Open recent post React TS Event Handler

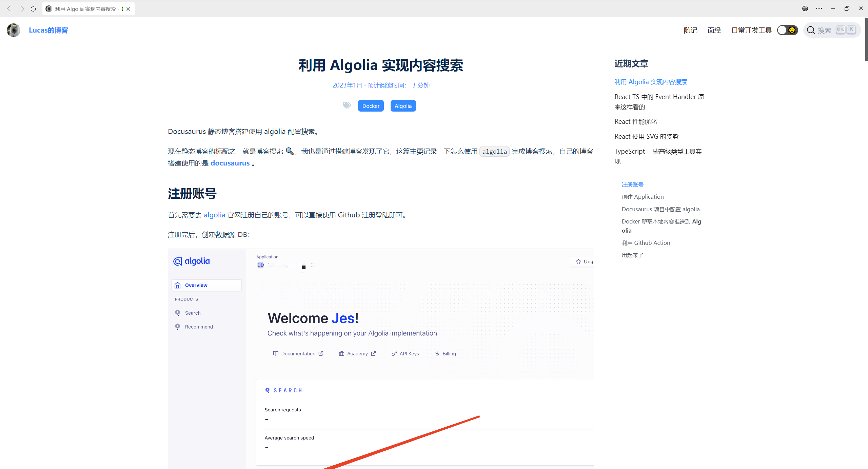click(x=659, y=102)
